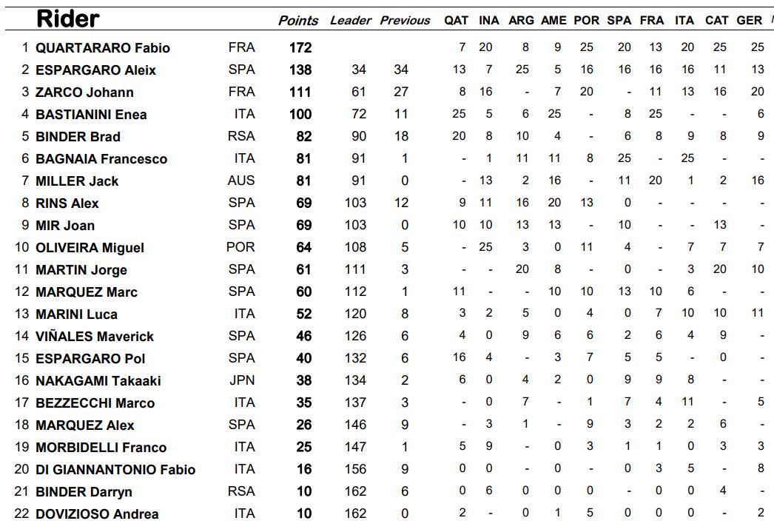Click the AUS nationality for Miller

tap(241, 181)
